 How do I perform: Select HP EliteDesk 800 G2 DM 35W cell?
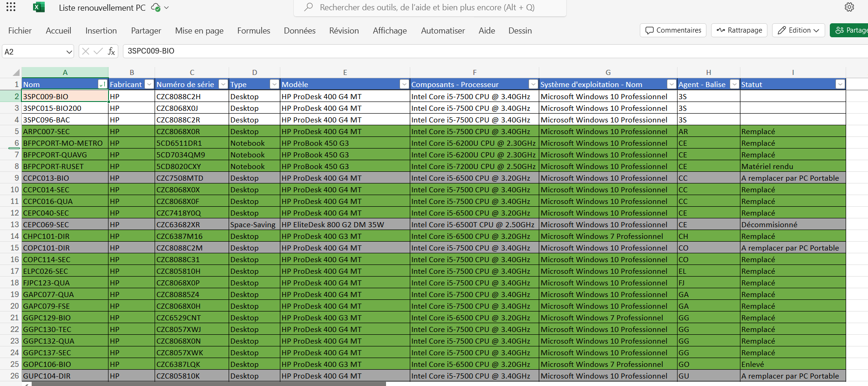tap(345, 224)
